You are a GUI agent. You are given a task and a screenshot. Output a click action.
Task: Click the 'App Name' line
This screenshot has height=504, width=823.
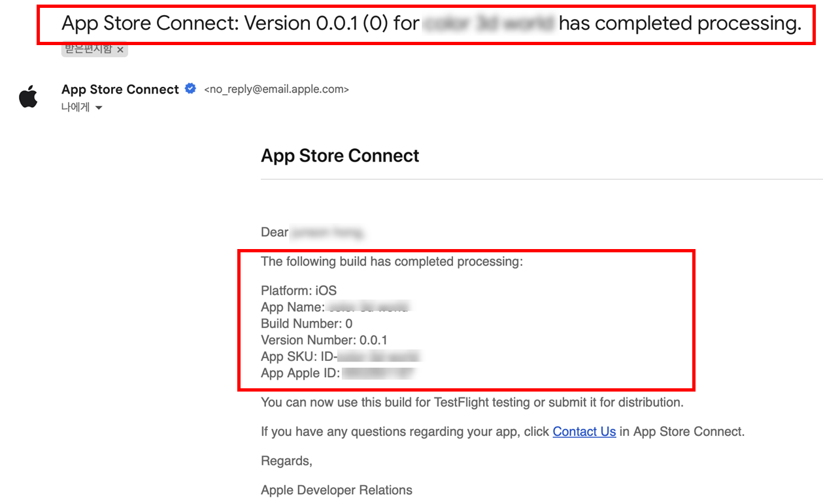[x=335, y=307]
